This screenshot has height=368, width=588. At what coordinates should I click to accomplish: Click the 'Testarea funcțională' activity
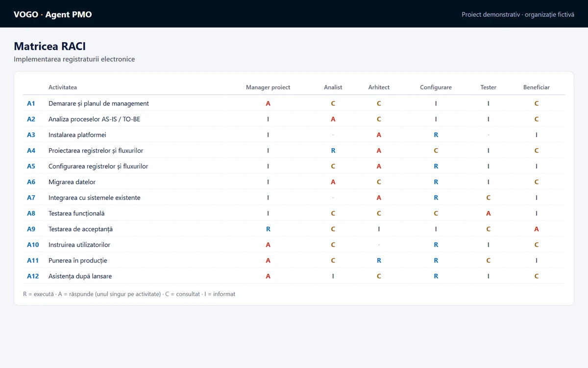pos(76,213)
